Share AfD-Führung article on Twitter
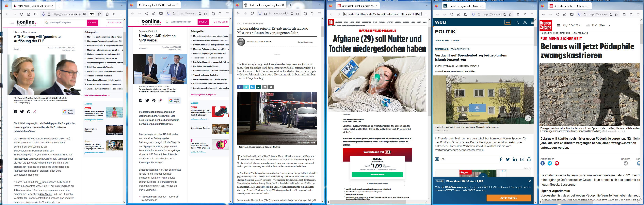Viewport: 644px width, 205px height. point(22,112)
